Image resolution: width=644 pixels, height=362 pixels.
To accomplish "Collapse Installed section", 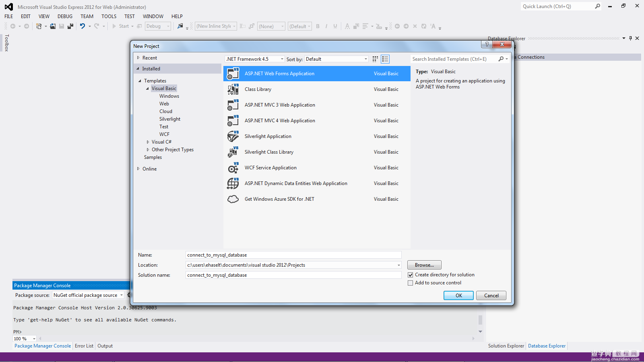I will pyautogui.click(x=138, y=69).
